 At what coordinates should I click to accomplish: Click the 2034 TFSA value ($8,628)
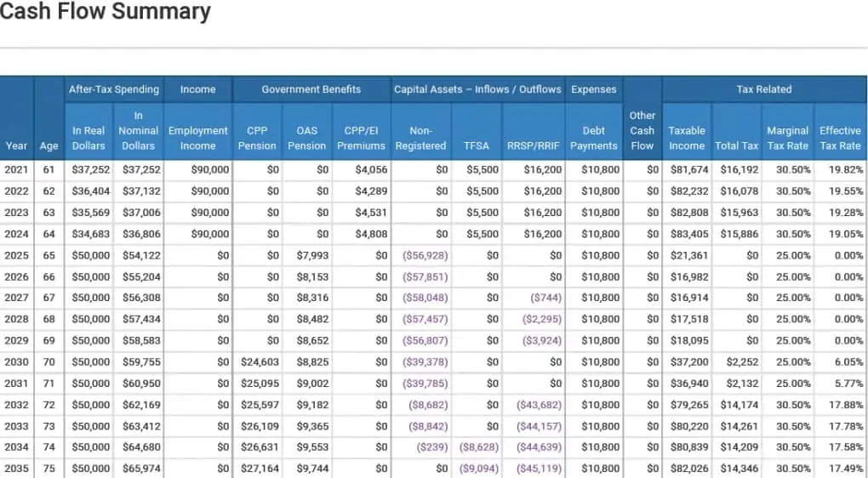[x=479, y=447]
